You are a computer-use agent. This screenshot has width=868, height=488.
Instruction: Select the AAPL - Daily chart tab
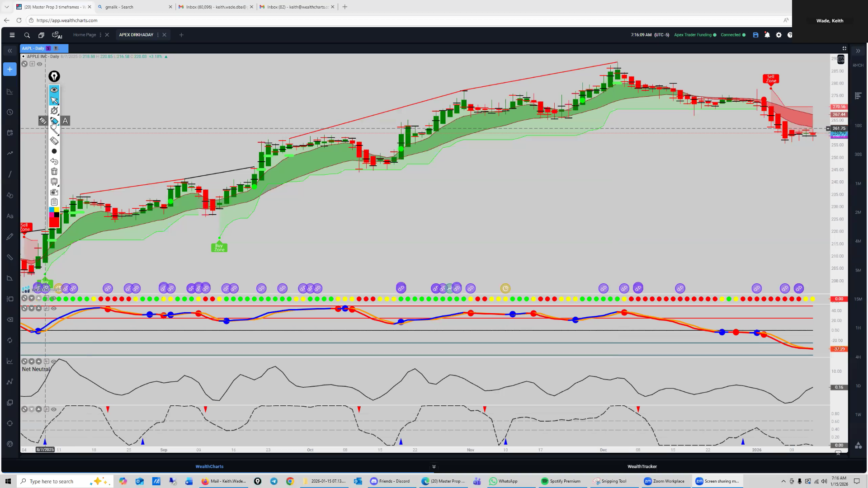pos(33,48)
